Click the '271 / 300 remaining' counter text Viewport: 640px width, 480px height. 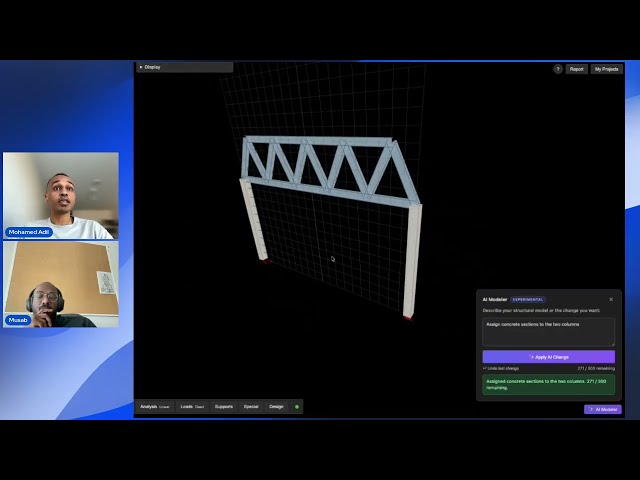(596, 368)
